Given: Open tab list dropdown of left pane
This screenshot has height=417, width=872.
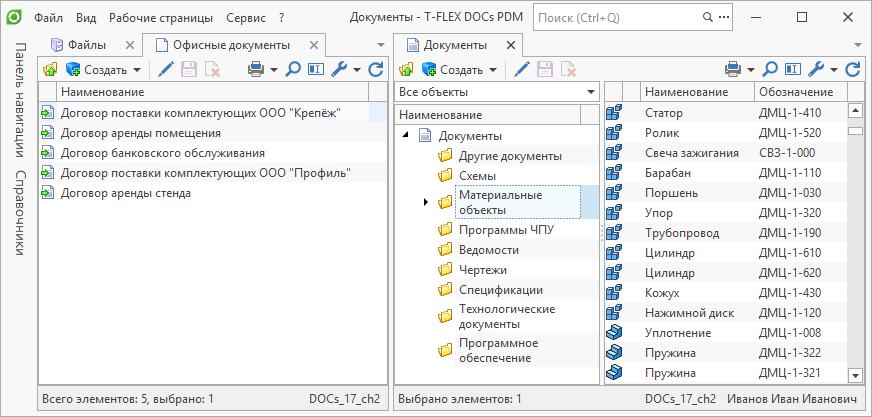Looking at the screenshot, I should 381,45.
